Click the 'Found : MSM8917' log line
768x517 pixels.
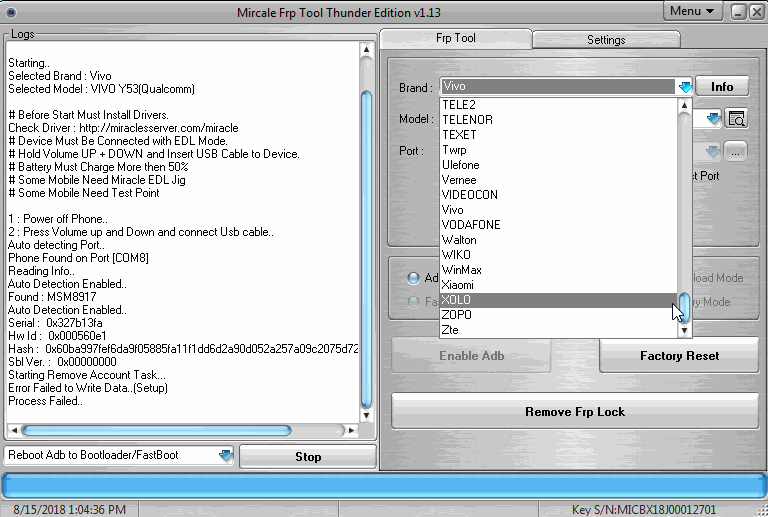pos(52,297)
